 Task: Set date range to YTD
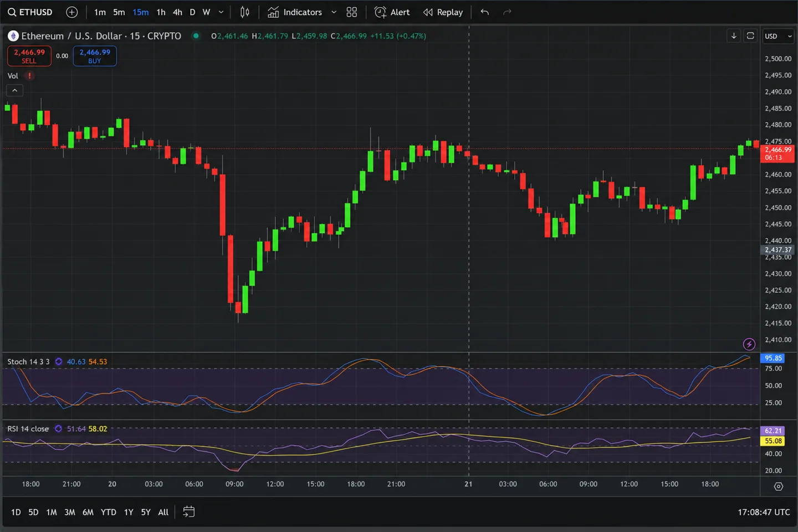tap(109, 512)
